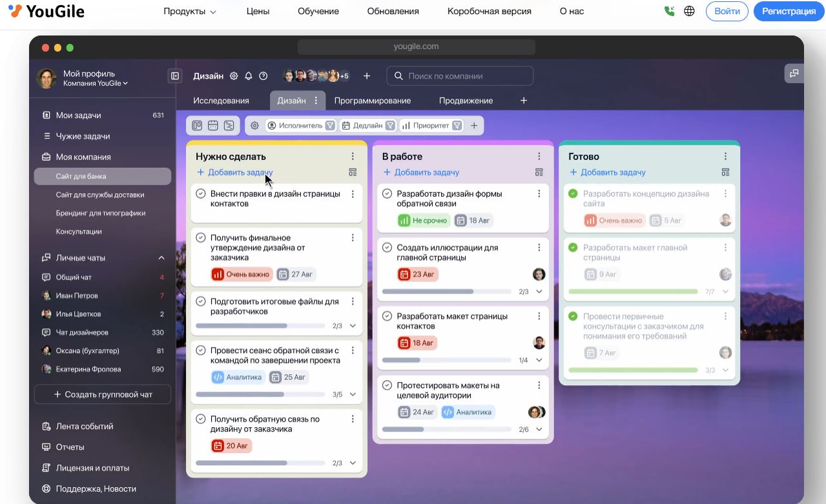Viewport: 826px width, 504px height.
Task: Mark Протестировать макеты task complete
Action: tap(387, 385)
